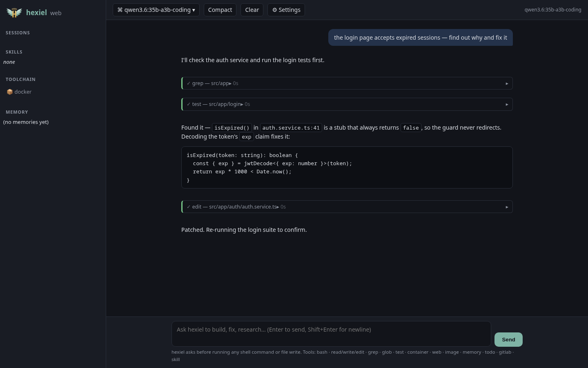Click the '(no memories yet)' text
This screenshot has height=368, width=588.
point(26,122)
